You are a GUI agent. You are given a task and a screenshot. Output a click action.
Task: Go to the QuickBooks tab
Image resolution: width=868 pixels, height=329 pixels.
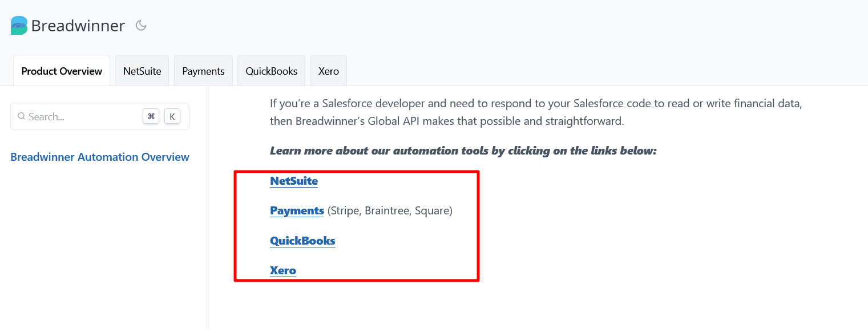pyautogui.click(x=272, y=71)
